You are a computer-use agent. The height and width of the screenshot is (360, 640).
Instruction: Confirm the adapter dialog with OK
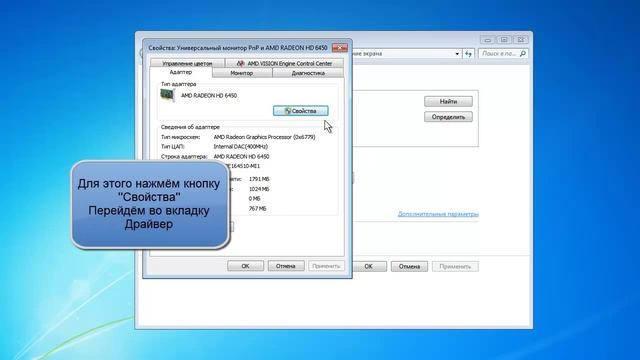coord(245,266)
